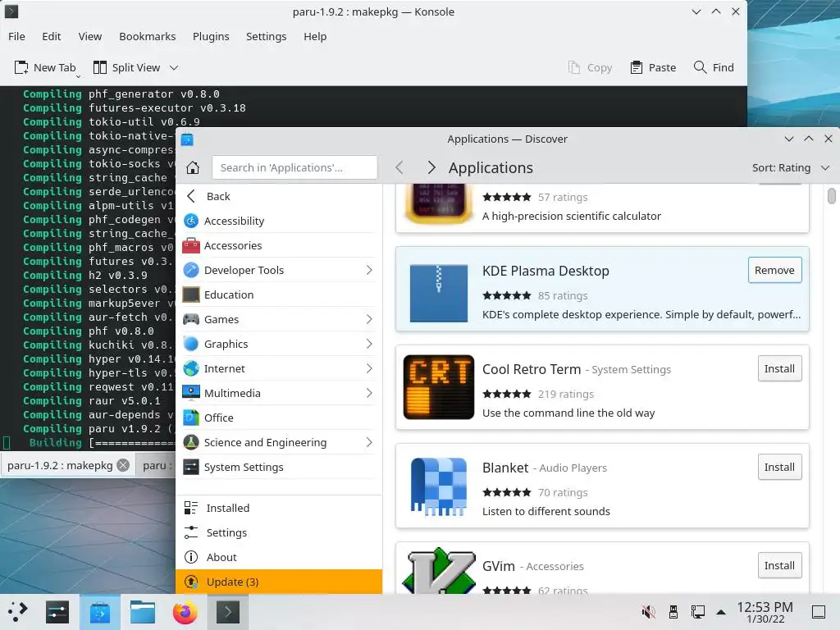Open Konsole View menu
This screenshot has height=630, width=840.
(x=90, y=36)
